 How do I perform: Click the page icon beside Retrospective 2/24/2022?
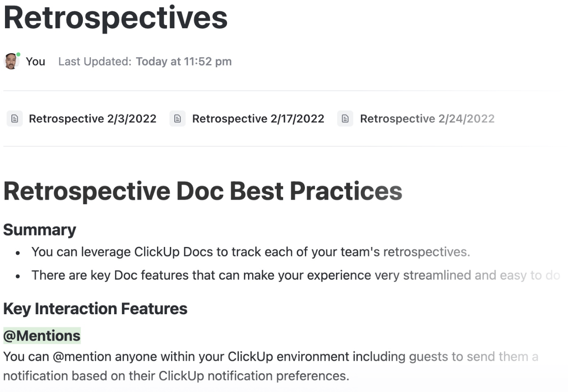click(x=345, y=119)
